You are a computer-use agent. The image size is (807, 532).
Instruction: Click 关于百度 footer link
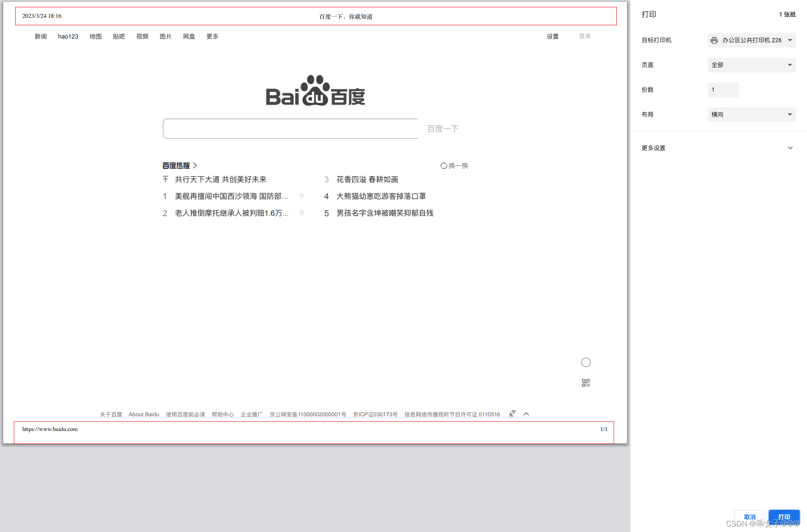[111, 414]
